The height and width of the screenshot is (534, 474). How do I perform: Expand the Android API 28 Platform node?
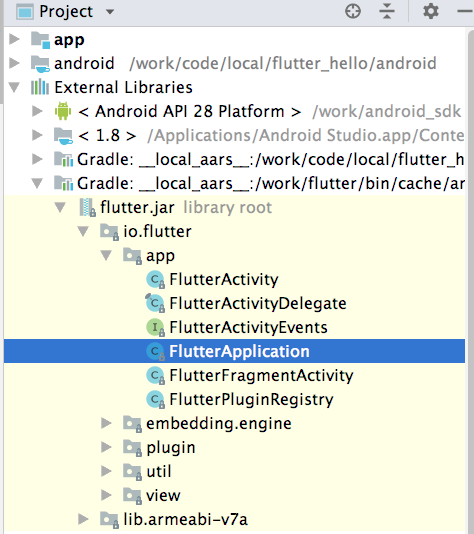37,111
